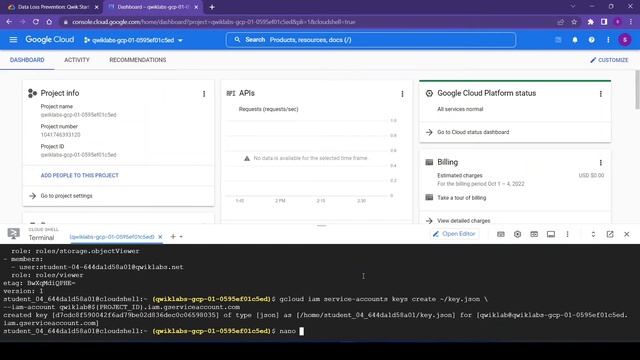View detailed charges link
640x360 pixels.
[x=464, y=221]
